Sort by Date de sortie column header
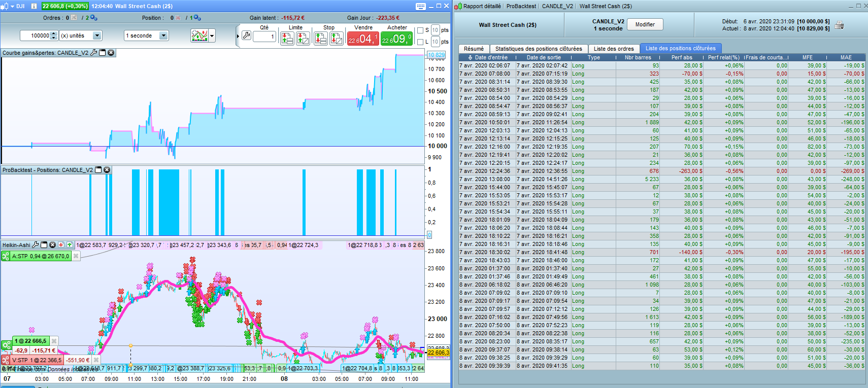868x388 pixels. coord(544,57)
